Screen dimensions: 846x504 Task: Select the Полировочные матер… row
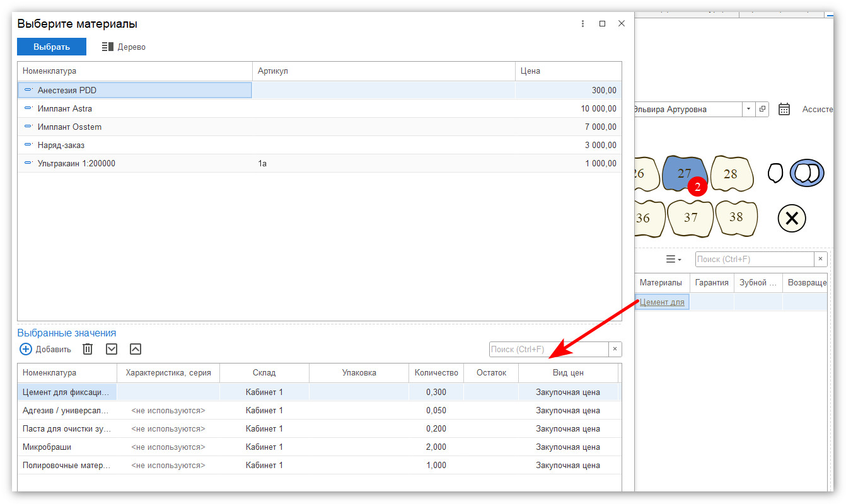coord(319,465)
